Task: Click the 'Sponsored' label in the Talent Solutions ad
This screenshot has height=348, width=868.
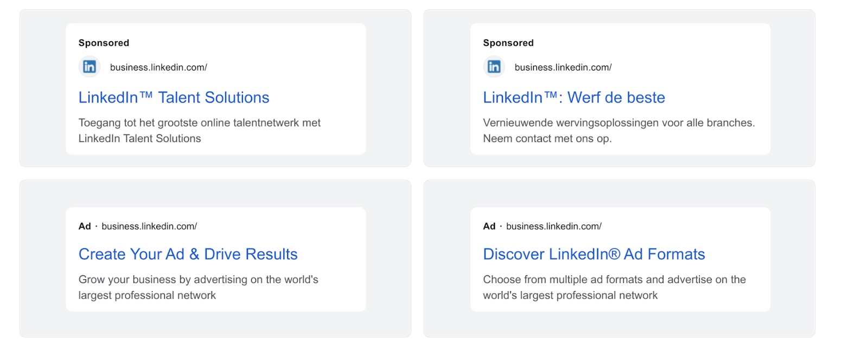Action: point(104,43)
